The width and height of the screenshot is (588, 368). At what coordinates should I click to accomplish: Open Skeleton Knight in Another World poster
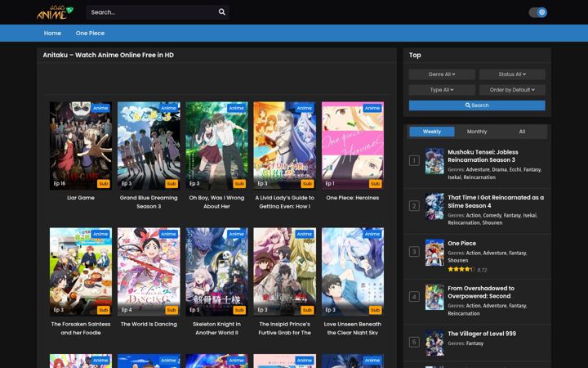tap(216, 272)
